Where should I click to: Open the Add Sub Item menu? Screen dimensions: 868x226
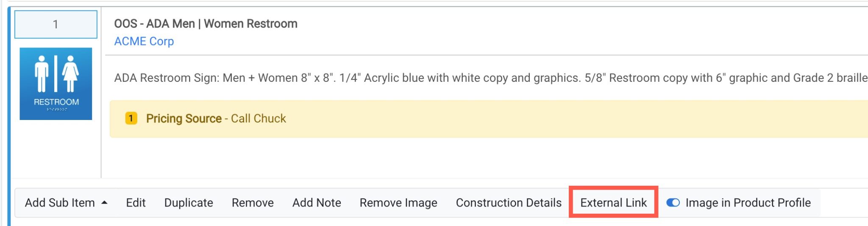point(60,203)
